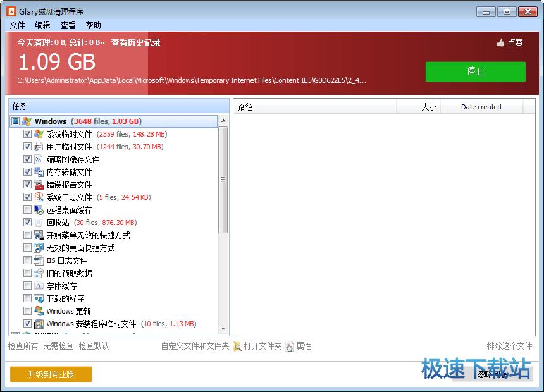Open the 查看 menu
The image size is (544, 392).
click(68, 25)
